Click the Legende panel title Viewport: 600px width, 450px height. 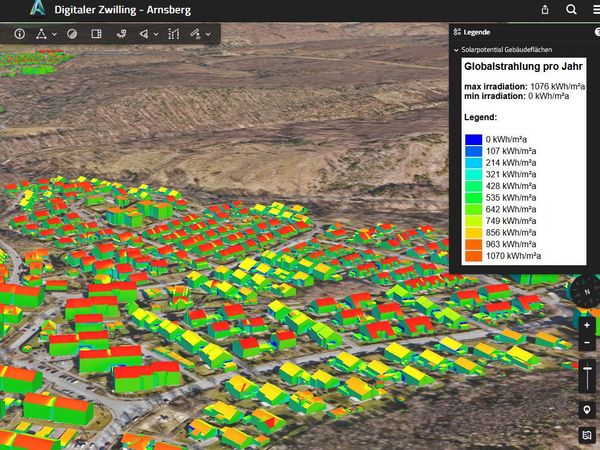click(x=477, y=32)
